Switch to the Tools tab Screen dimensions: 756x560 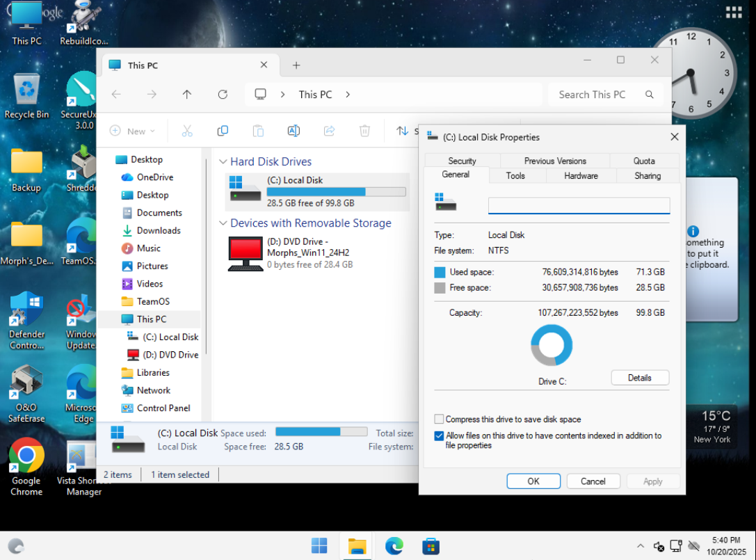click(x=515, y=176)
